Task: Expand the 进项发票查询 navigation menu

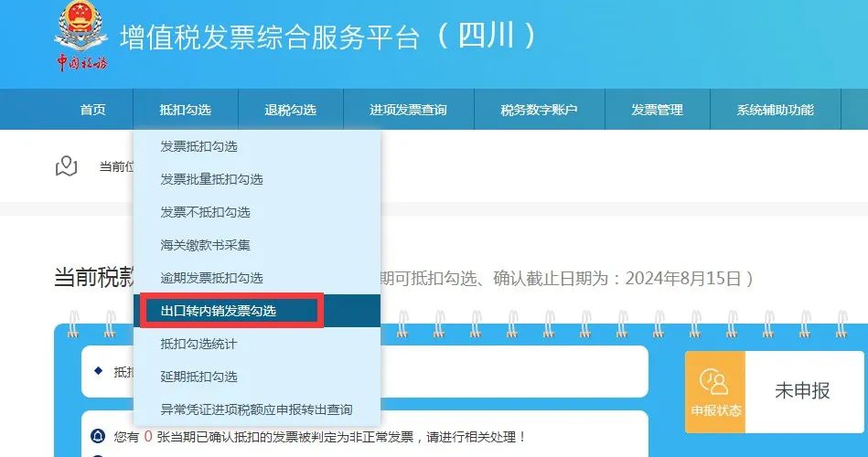Action: click(408, 110)
